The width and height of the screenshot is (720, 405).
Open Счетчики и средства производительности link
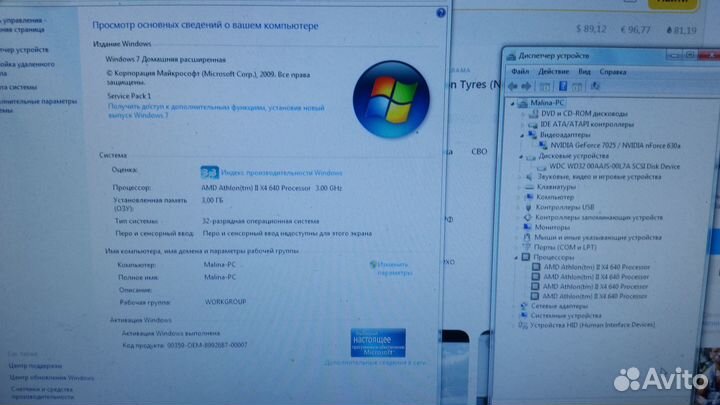pyautogui.click(x=42, y=393)
